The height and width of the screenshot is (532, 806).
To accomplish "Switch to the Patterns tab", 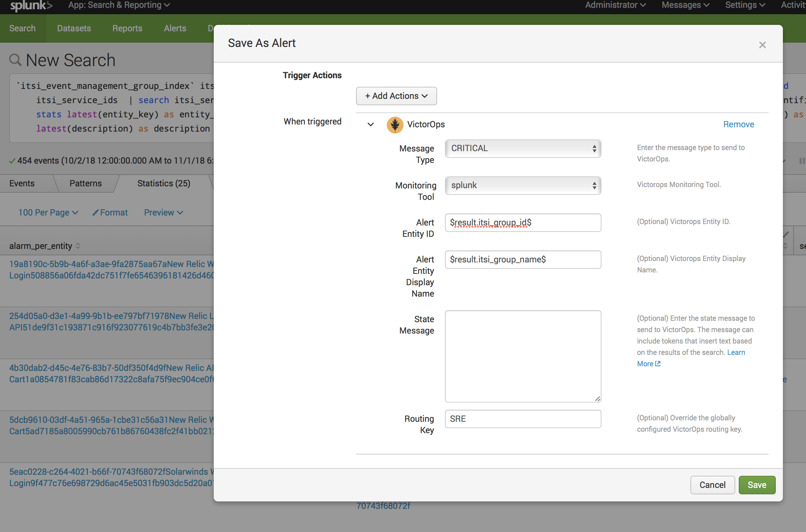I will click(x=85, y=183).
